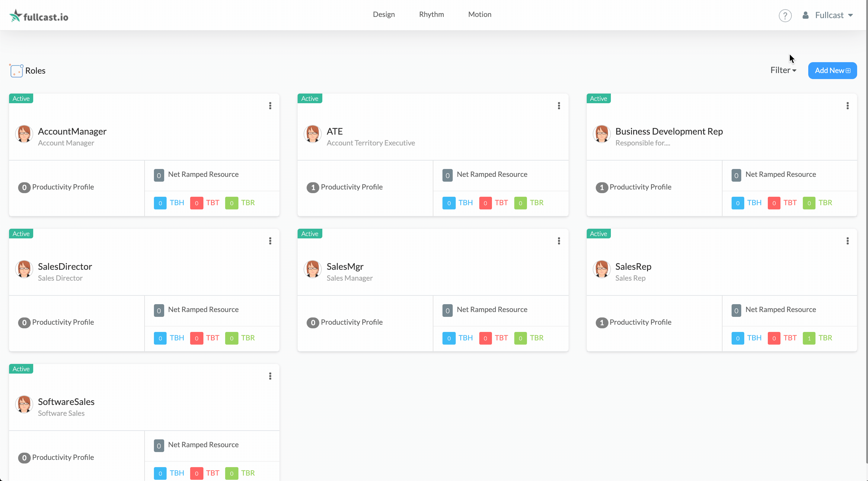Viewport: 868px width, 481px height.
Task: Open AccountManager card three-dot menu
Action: (x=270, y=106)
